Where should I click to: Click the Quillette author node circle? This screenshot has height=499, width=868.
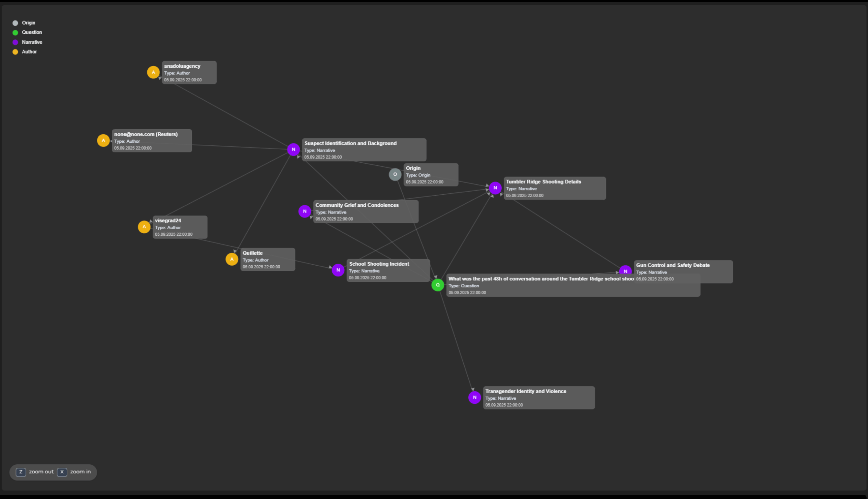pos(232,259)
